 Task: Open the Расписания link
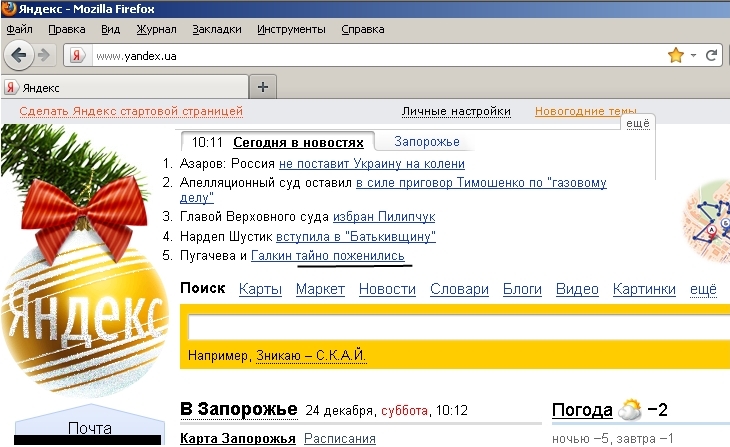[x=339, y=439]
